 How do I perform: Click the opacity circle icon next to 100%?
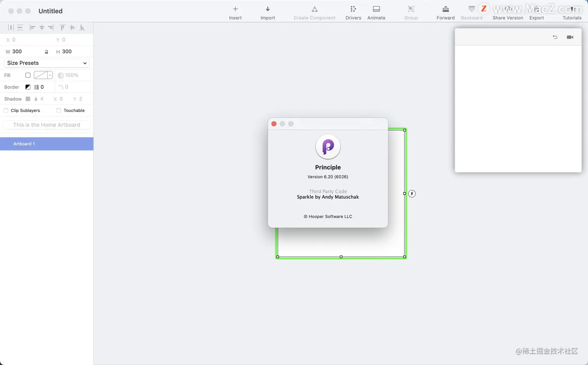pyautogui.click(x=61, y=75)
